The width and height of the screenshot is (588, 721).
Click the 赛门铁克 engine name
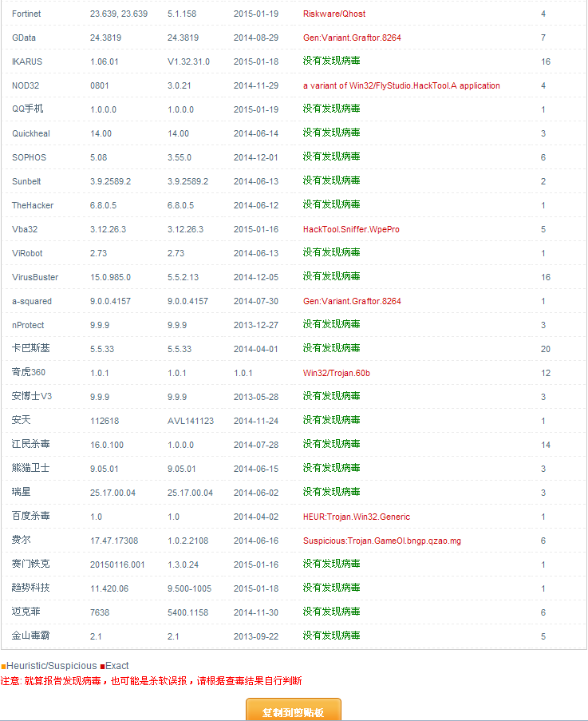tap(31, 564)
